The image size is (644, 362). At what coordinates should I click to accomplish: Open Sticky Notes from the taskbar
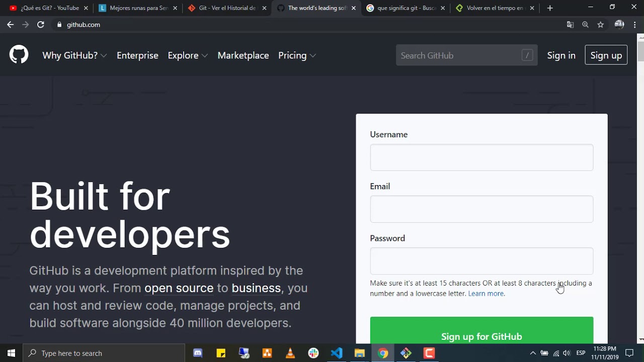coord(221,353)
